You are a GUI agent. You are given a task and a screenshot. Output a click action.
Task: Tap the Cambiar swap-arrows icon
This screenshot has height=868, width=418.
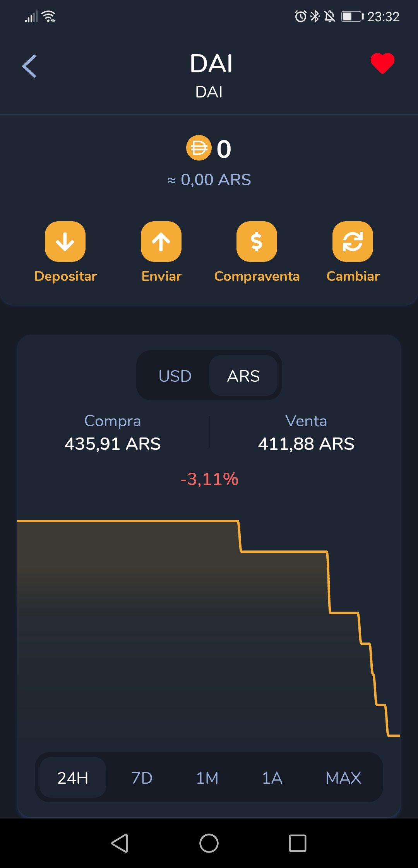(x=353, y=242)
